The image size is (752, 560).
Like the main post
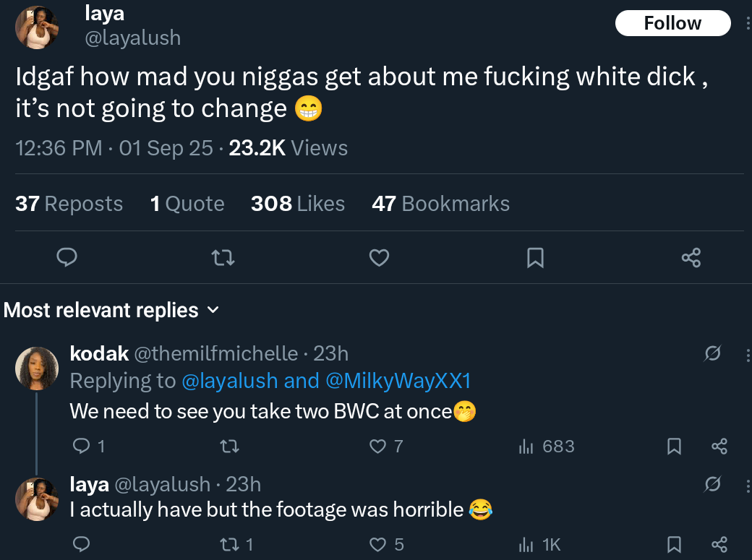point(379,257)
